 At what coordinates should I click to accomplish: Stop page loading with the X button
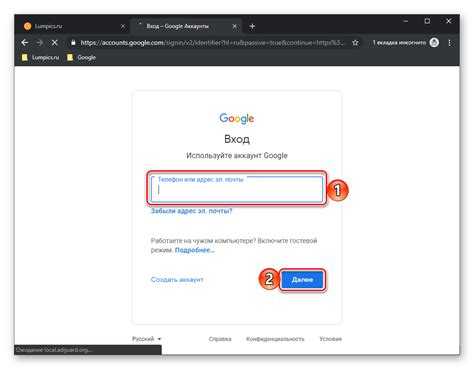click(x=55, y=43)
